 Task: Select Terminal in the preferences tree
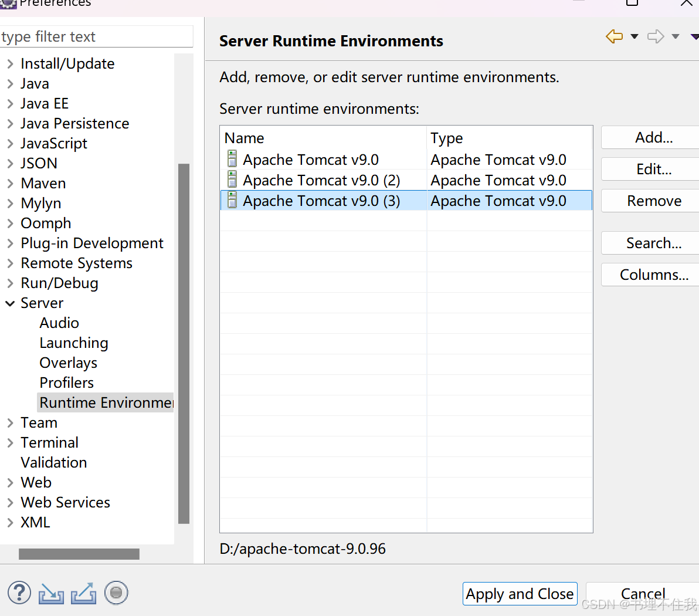(49, 443)
